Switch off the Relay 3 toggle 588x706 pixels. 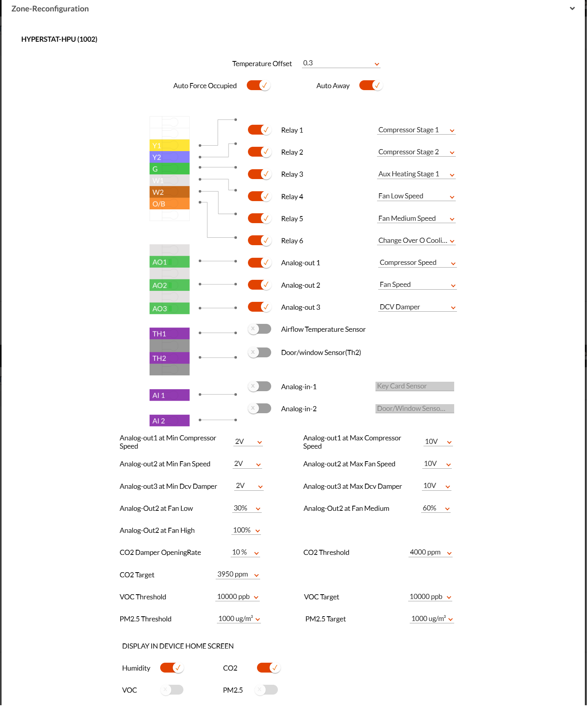pos(259,174)
